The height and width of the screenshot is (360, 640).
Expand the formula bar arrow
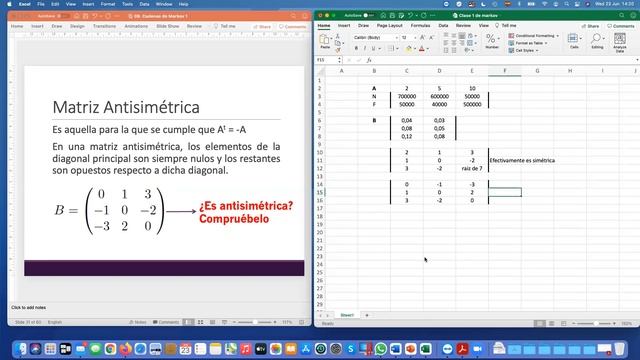637,60
